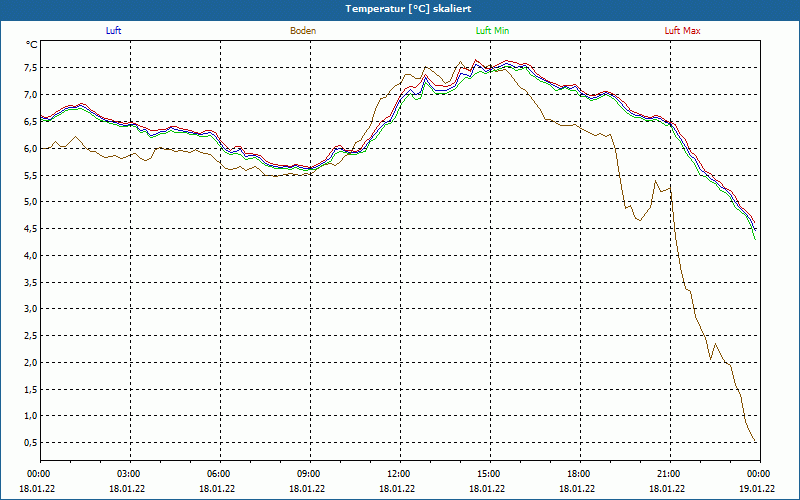Click the '03:00' time axis label

pos(131,474)
